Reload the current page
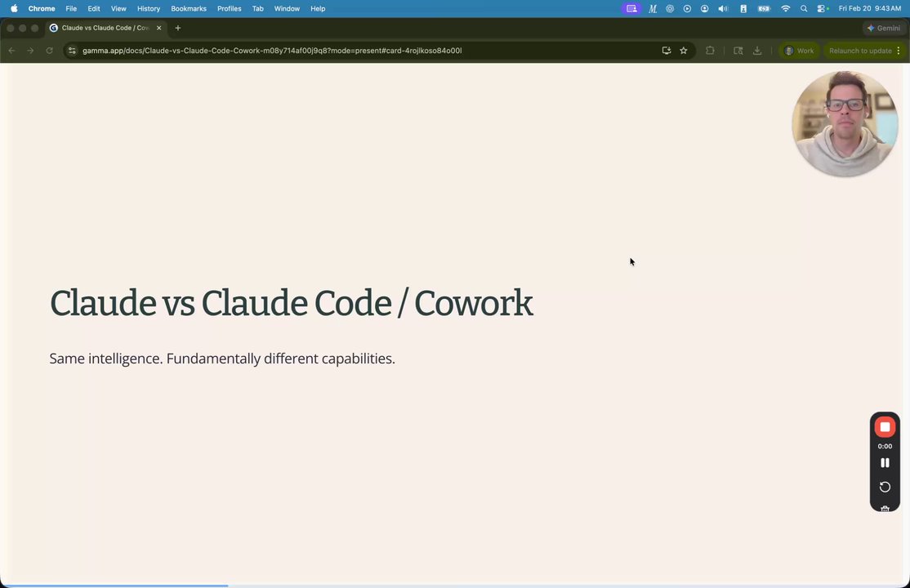 point(49,51)
